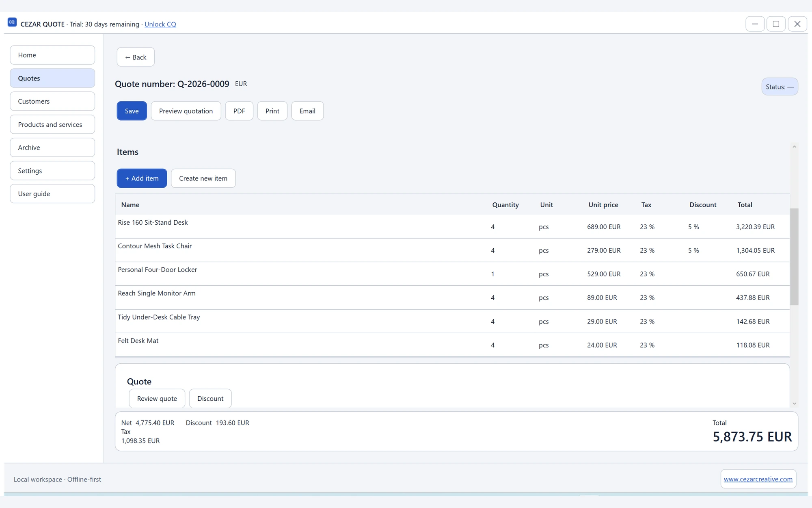This screenshot has width=812, height=508.
Task: Export the quote as PDF
Action: pyautogui.click(x=239, y=111)
